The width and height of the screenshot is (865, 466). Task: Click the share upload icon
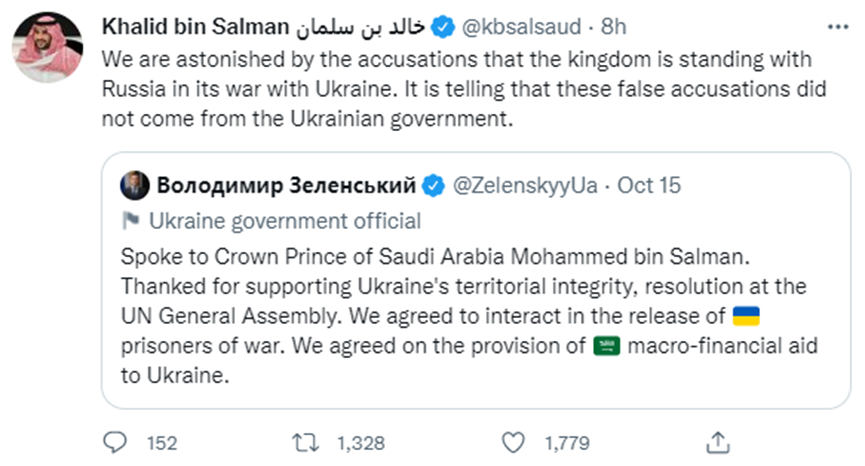[716, 441]
